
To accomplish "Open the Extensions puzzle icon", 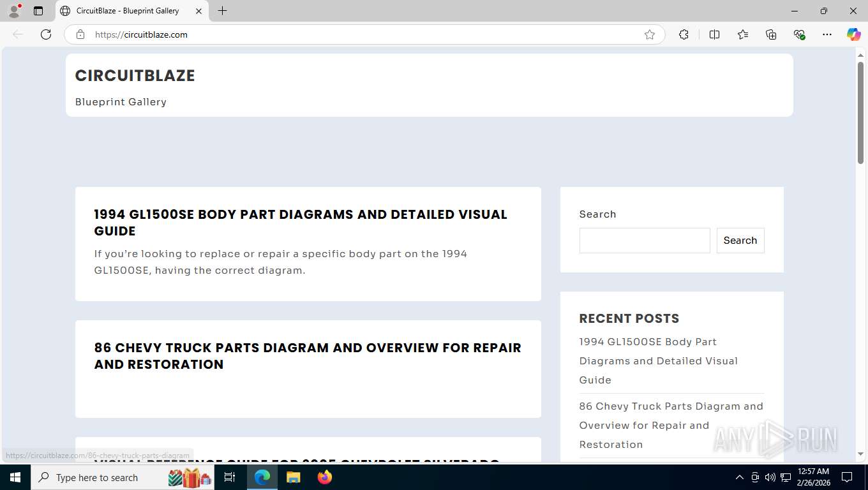I will pos(684,34).
